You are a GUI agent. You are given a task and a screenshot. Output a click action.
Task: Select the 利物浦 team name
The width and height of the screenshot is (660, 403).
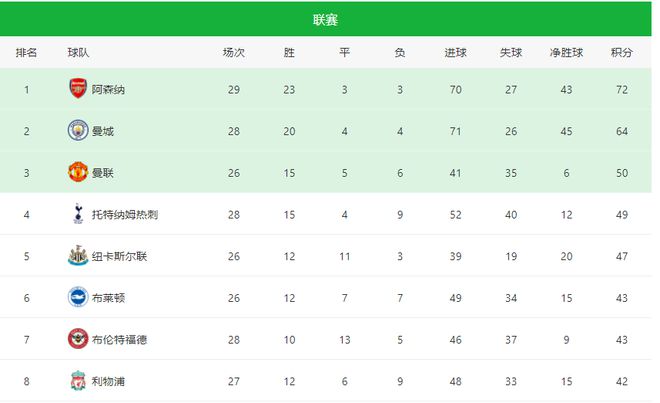tap(108, 381)
